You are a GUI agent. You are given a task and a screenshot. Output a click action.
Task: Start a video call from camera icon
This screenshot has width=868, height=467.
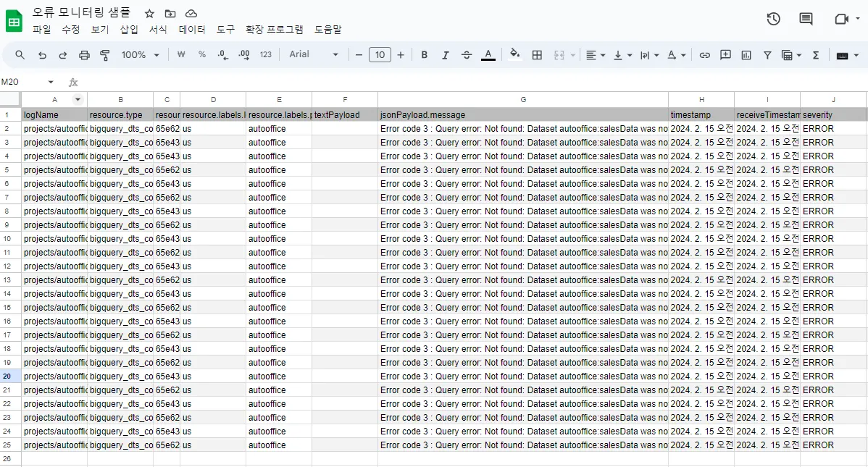(x=841, y=19)
